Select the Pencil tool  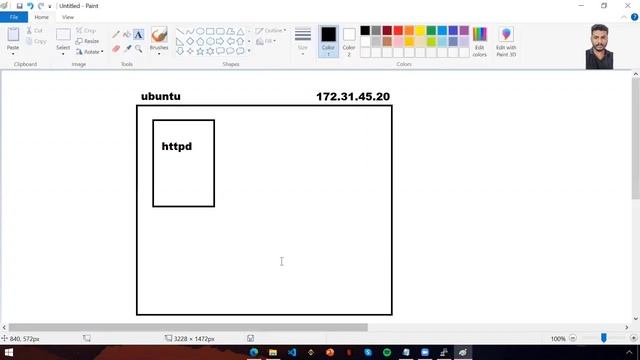[116, 35]
